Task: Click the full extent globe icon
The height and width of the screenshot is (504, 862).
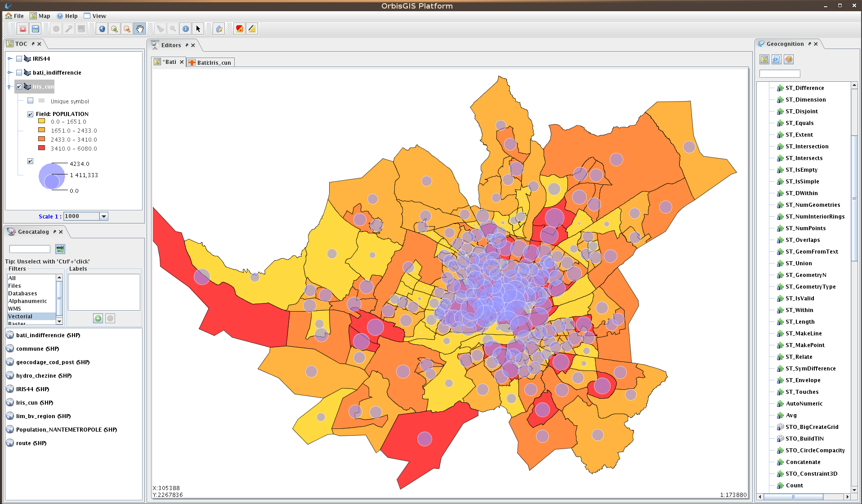Action: [x=102, y=29]
